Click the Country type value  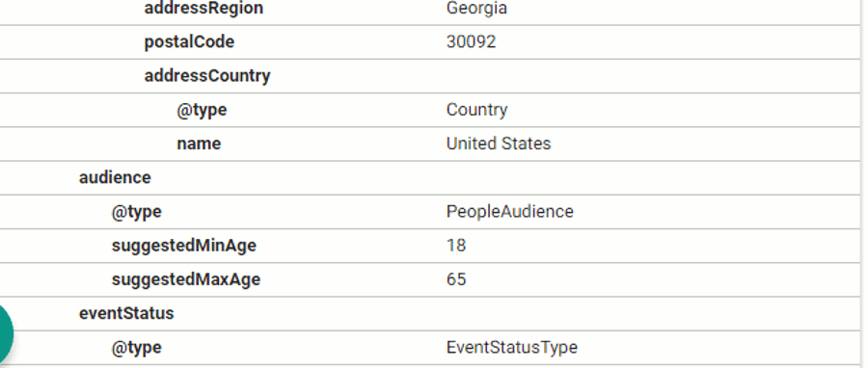476,110
